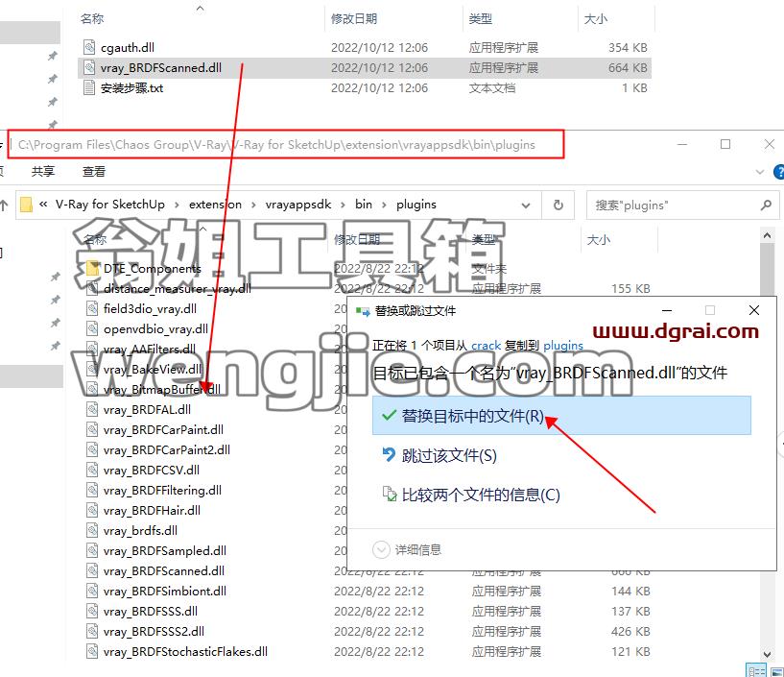
Task: Select the vray_BRDFCarPaint.dll file icon
Action: click(x=92, y=430)
